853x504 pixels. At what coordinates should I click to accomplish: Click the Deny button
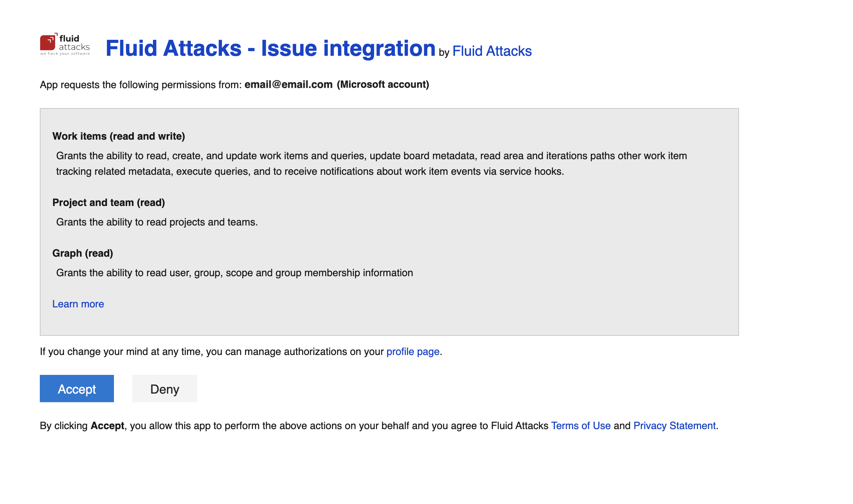pos(165,389)
